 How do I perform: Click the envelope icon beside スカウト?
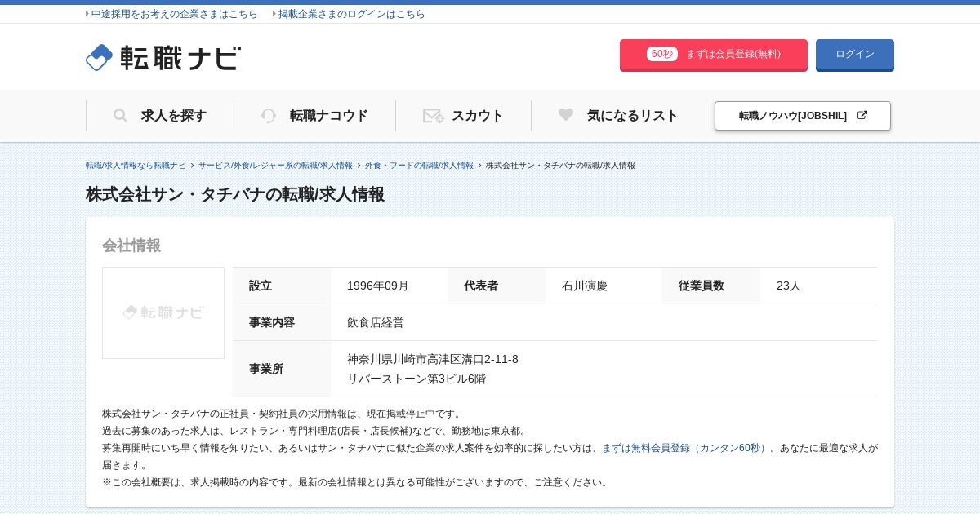433,116
